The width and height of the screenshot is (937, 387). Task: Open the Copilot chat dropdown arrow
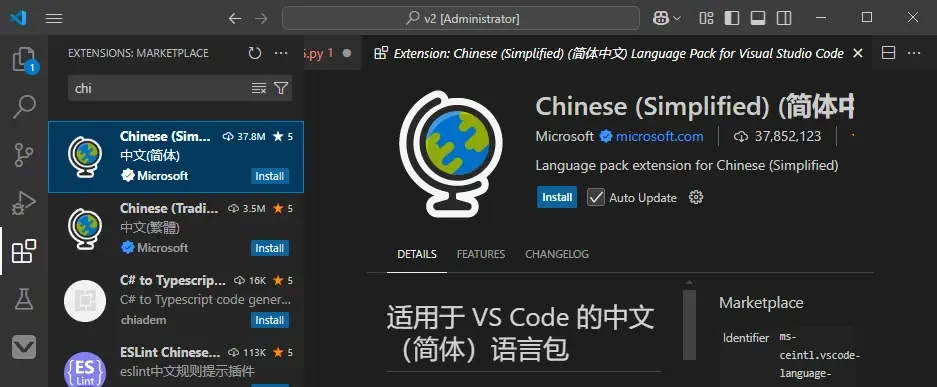point(677,19)
